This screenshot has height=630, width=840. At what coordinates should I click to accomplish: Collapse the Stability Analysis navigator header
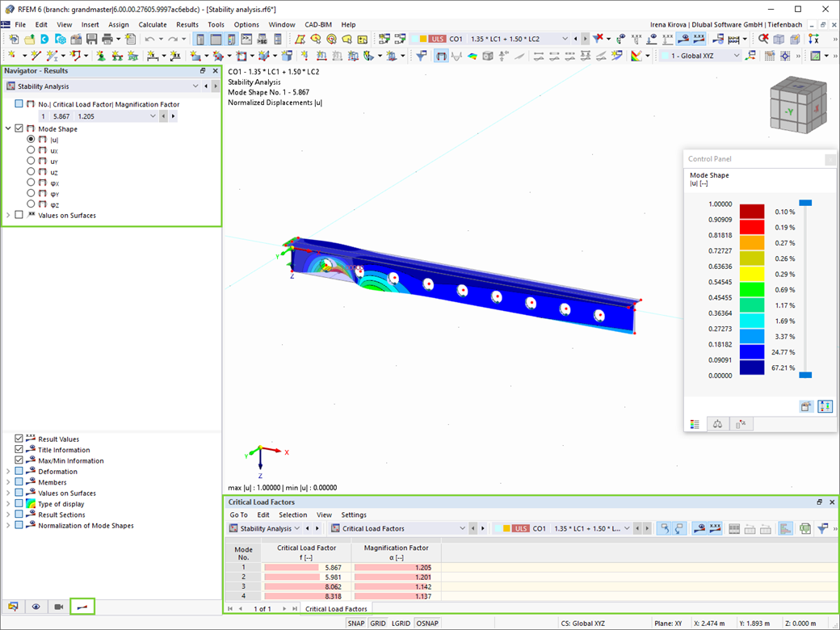(195, 85)
